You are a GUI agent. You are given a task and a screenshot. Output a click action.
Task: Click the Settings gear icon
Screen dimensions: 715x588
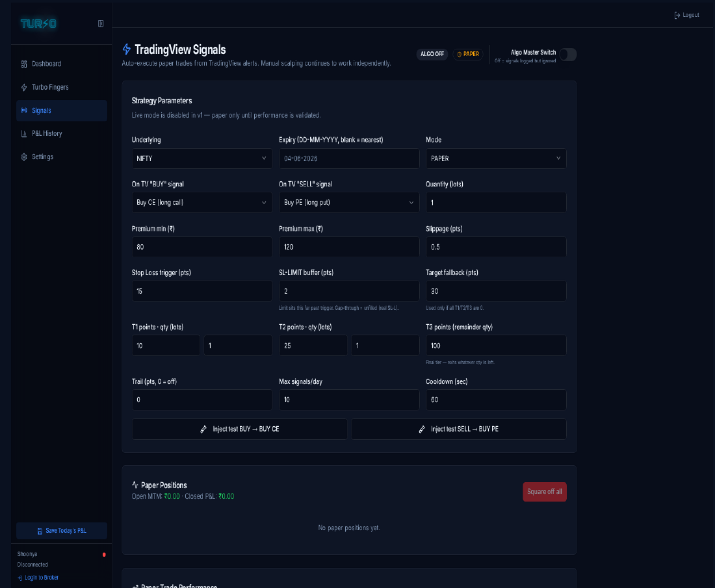24,157
